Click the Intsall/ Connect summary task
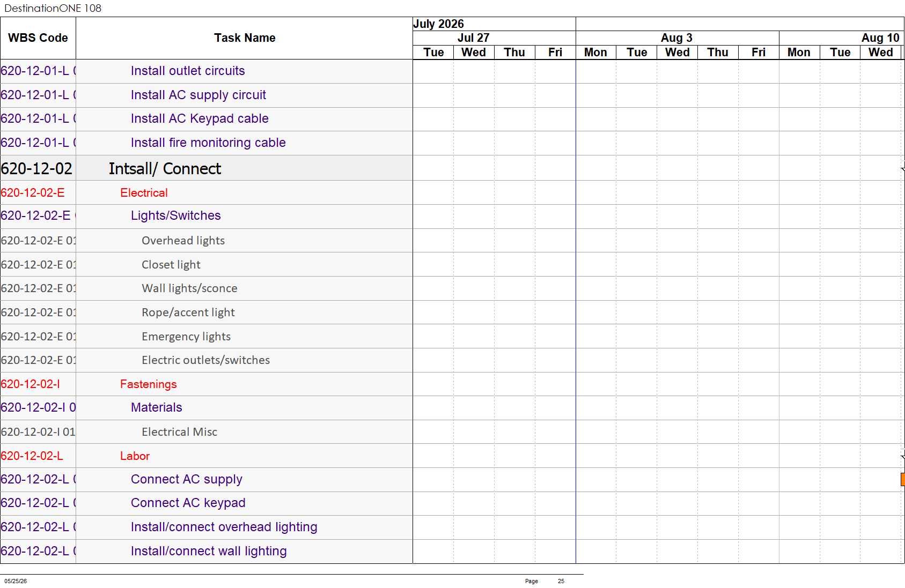 click(165, 168)
